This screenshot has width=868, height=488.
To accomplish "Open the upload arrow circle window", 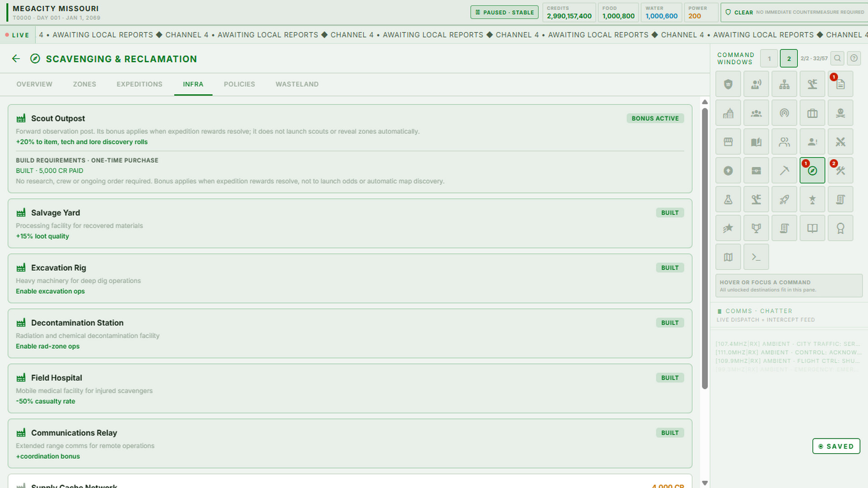I will point(728,171).
